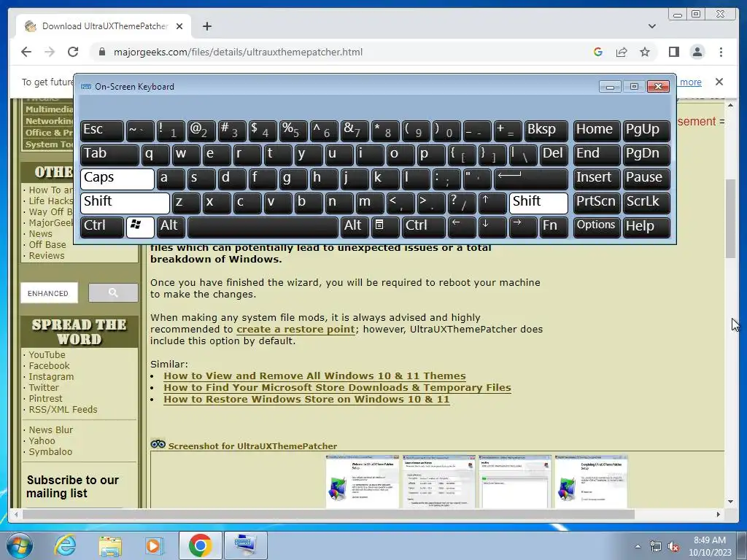The image size is (747, 560).
Task: Click the Del key
Action: pos(554,155)
